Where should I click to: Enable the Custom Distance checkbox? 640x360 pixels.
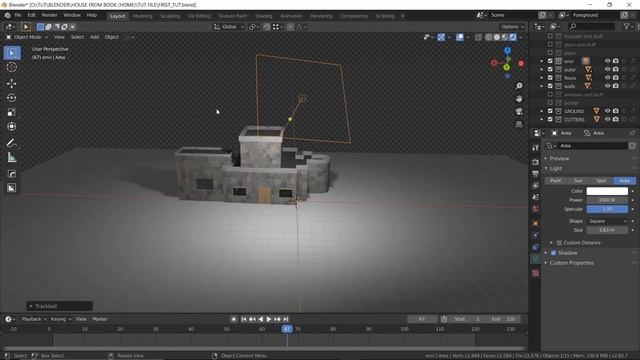(x=559, y=243)
